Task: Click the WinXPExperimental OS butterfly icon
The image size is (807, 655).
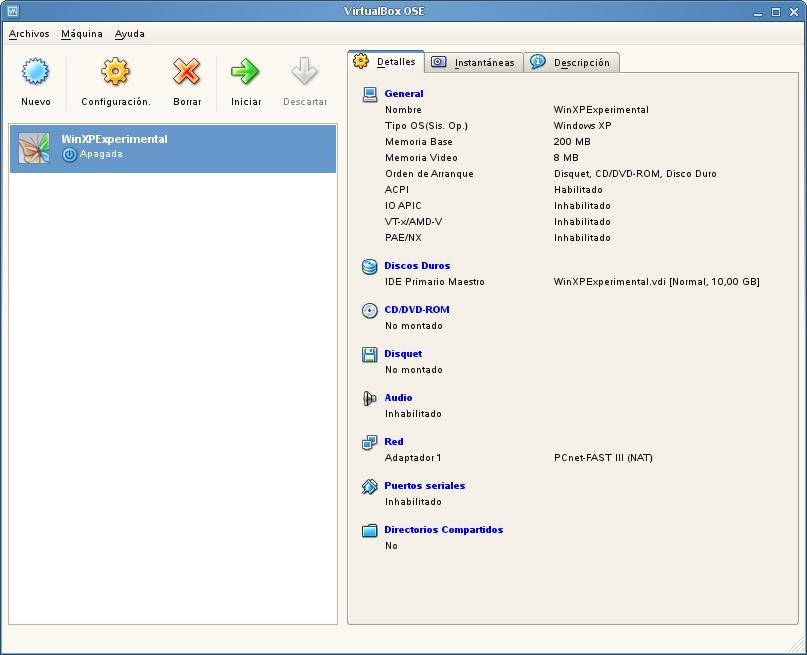Action: tap(34, 148)
